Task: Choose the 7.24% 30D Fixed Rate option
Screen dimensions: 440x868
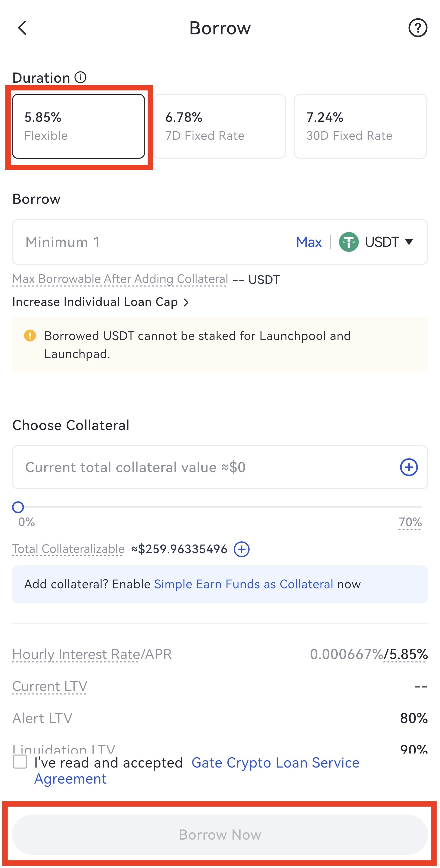Action: click(360, 126)
